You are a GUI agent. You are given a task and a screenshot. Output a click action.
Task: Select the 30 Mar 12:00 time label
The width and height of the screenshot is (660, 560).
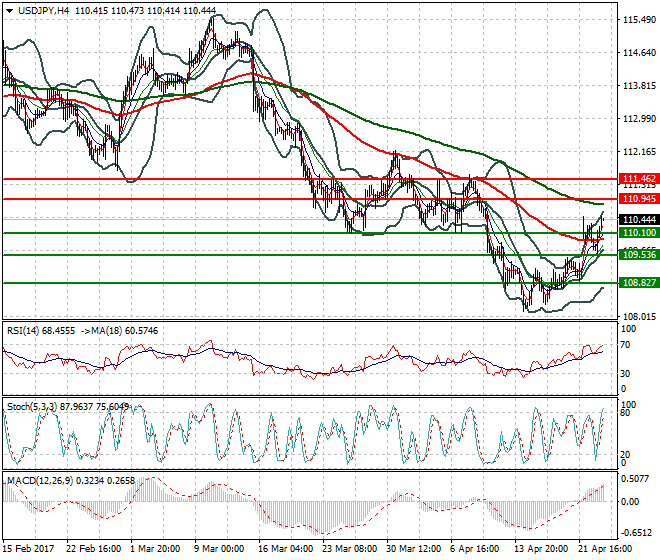point(413,549)
